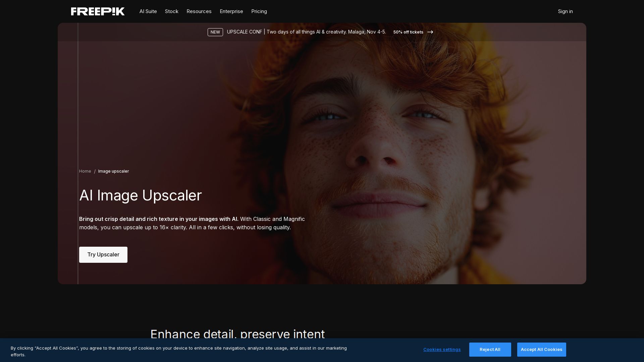
Task: Navigate to Home via the breadcrumb
Action: 85,171
